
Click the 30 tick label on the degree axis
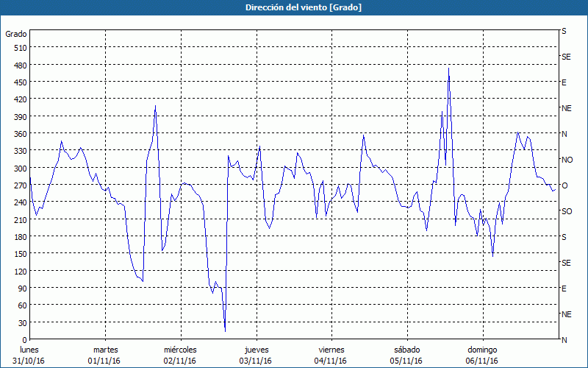(22, 322)
